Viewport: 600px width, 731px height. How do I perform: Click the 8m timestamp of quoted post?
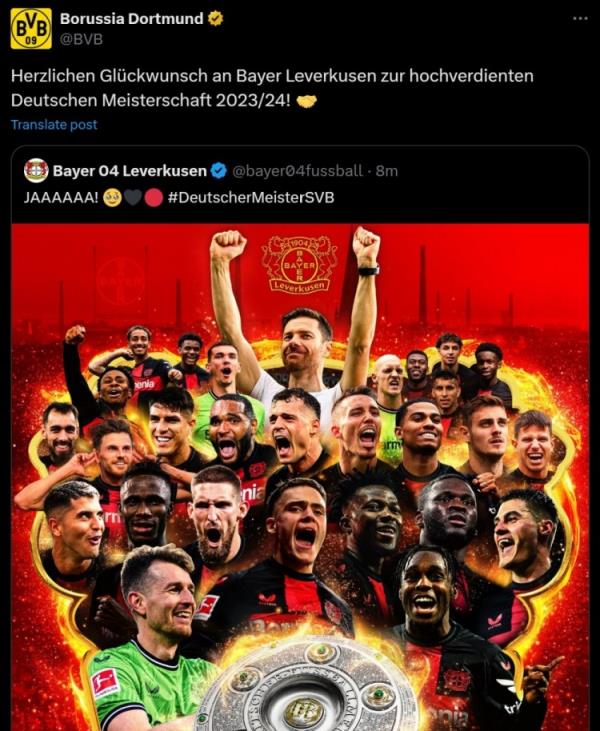(x=386, y=171)
